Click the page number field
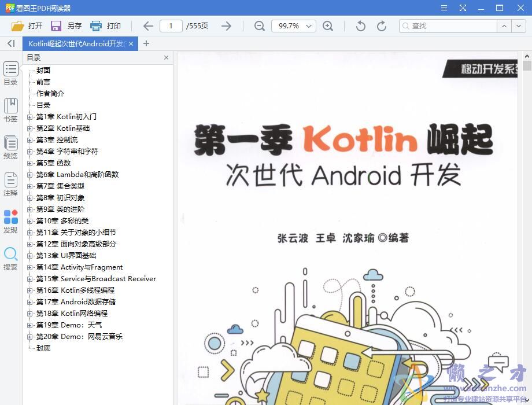The width and height of the screenshot is (532, 405). coord(171,26)
